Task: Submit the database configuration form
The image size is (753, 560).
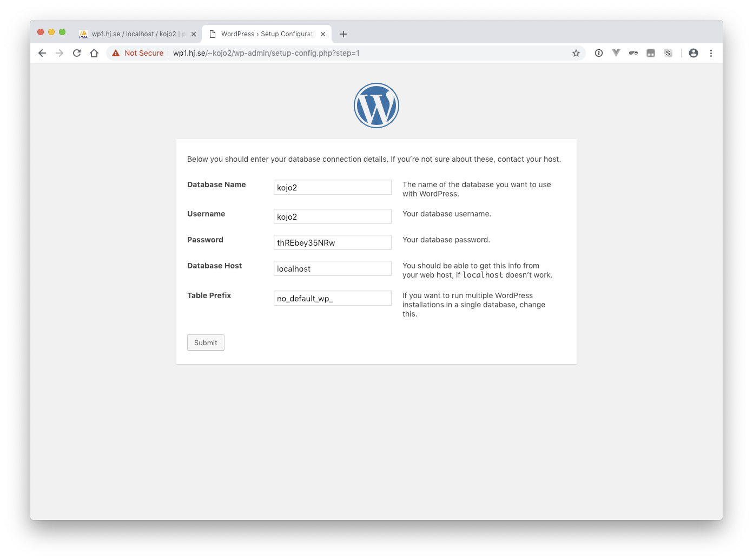Action: [x=206, y=342]
